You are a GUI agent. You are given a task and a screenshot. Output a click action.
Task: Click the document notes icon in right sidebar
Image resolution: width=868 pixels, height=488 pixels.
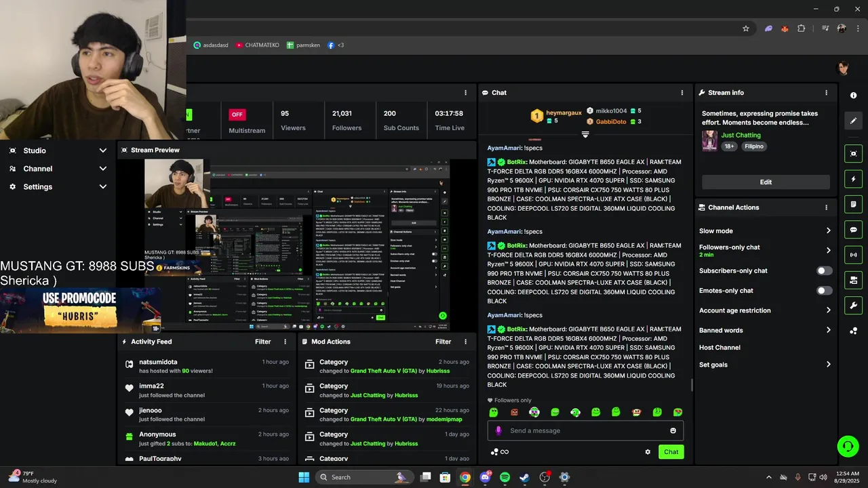854,204
